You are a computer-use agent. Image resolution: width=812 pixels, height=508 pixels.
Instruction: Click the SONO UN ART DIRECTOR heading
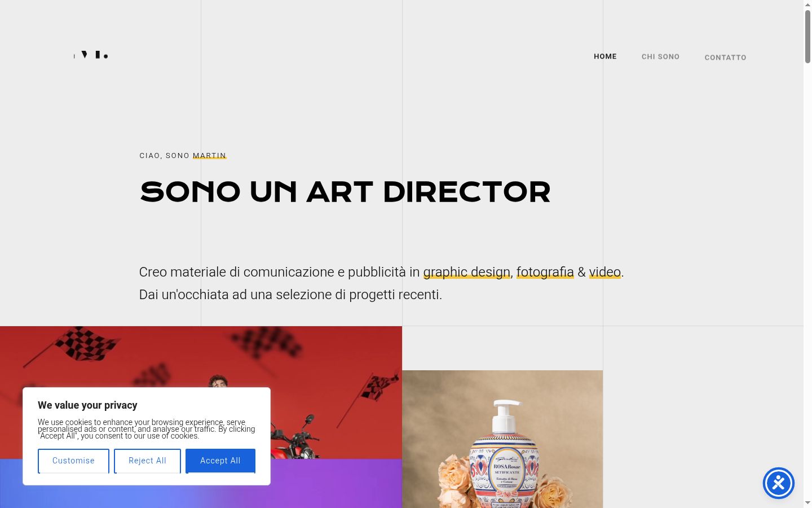[345, 192]
